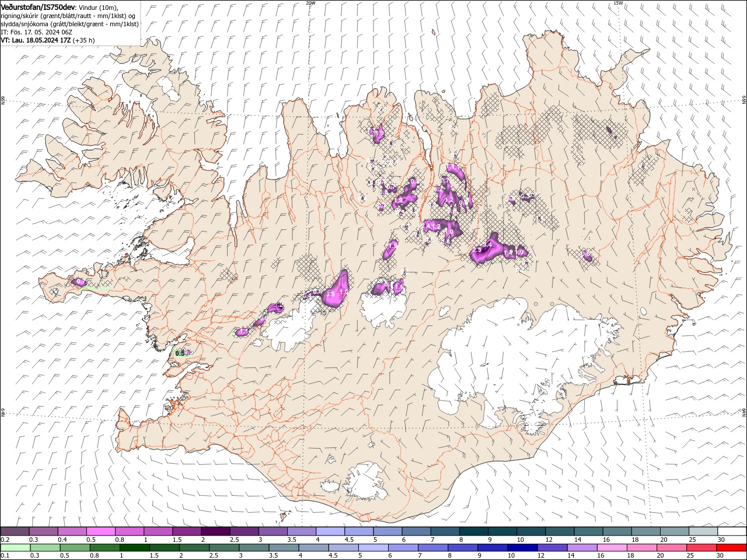The height and width of the screenshot is (560, 747).
Task: Pick the 16 swatch in snow legend row
Action: pos(617,531)
